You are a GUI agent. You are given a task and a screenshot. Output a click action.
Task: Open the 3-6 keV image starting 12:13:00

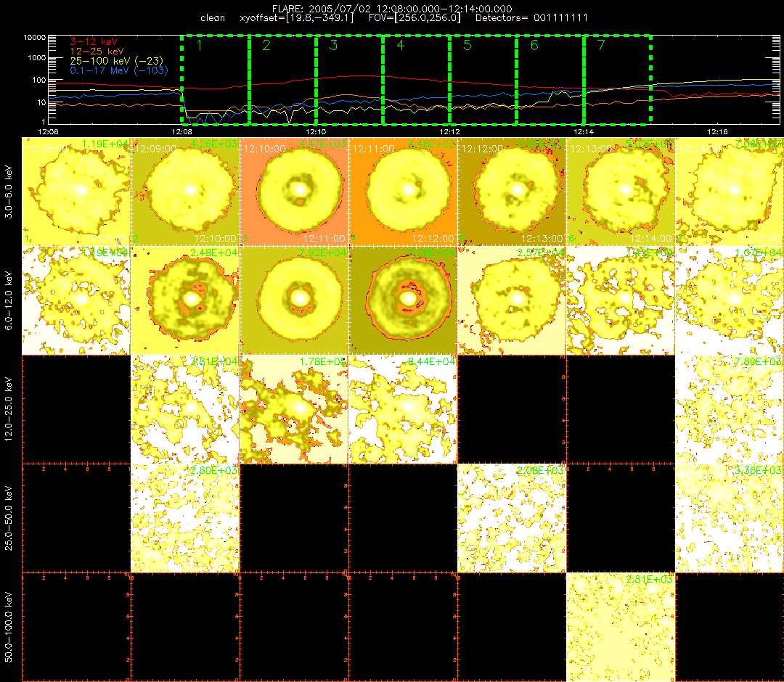pos(621,192)
